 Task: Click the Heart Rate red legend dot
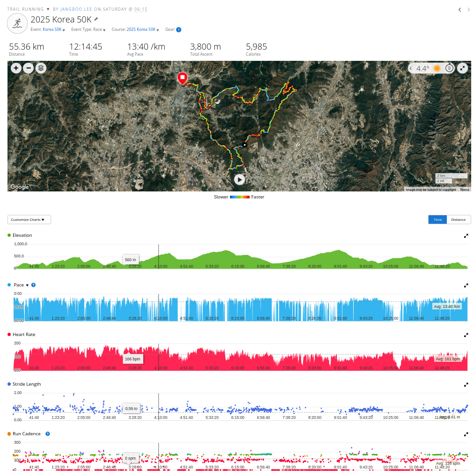tap(9, 335)
